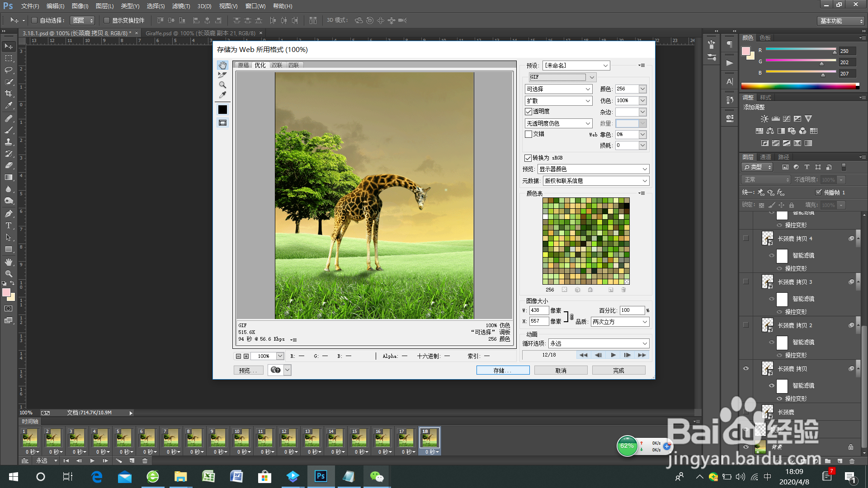The width and height of the screenshot is (868, 488).
Task: Open the 图层(L) menu
Action: [x=104, y=6]
